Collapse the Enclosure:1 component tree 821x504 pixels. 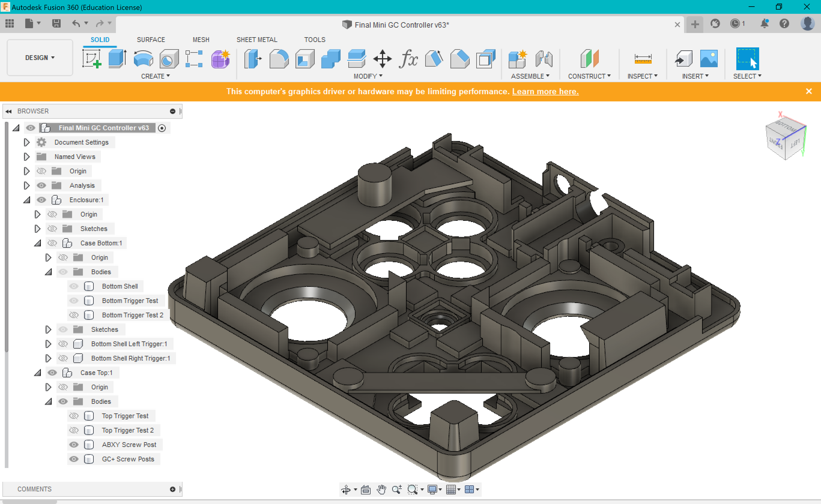(26, 200)
